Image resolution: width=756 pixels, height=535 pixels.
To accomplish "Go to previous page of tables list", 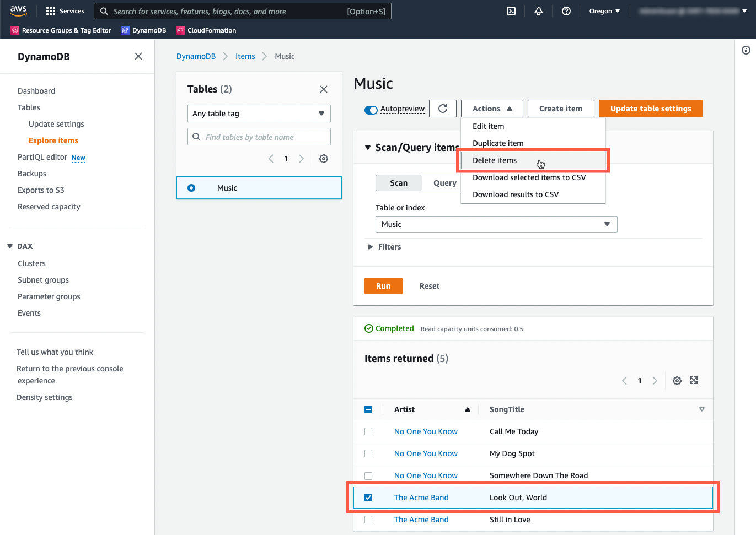I will (271, 159).
